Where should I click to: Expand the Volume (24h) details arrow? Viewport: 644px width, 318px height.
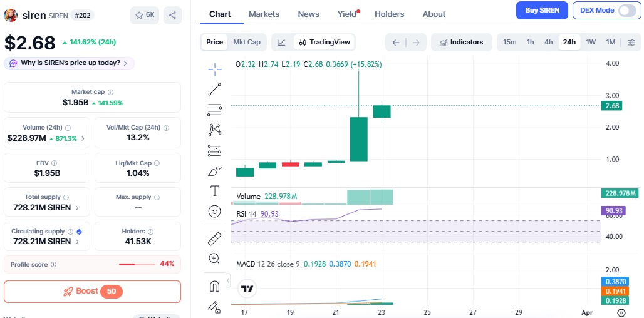tap(83, 138)
